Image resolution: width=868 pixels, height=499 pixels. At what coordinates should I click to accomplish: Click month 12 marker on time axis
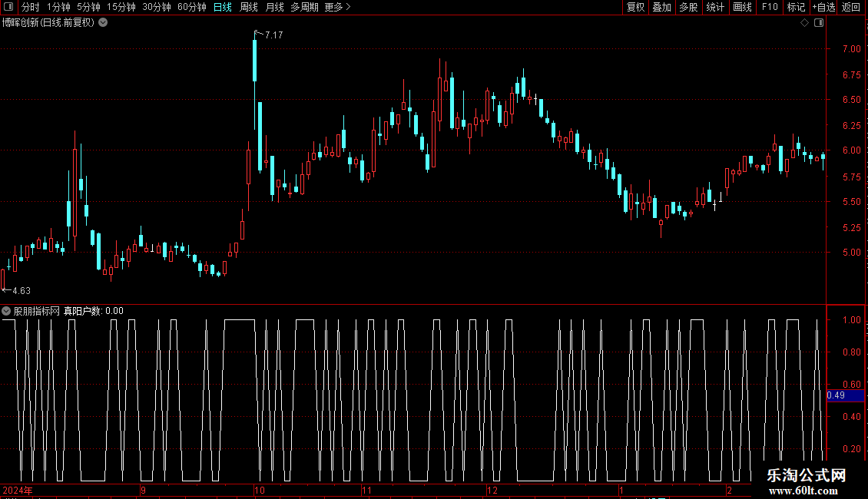(x=492, y=490)
